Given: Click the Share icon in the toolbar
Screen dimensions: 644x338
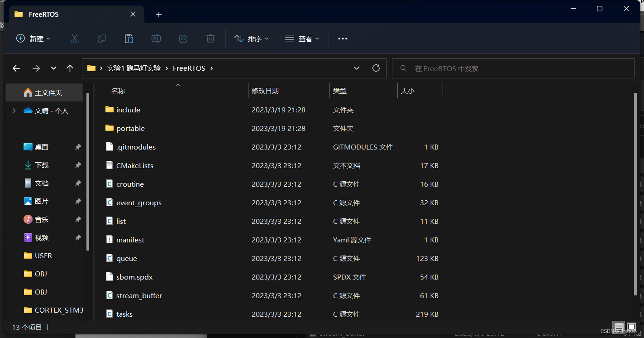Looking at the screenshot, I should coord(183,39).
